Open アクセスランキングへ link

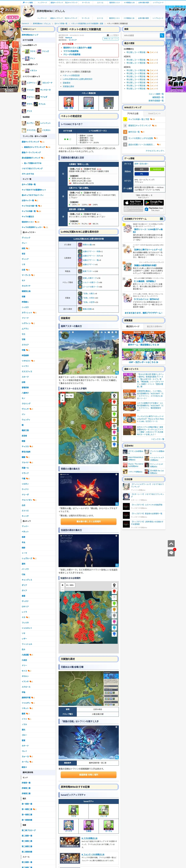click(155, 151)
